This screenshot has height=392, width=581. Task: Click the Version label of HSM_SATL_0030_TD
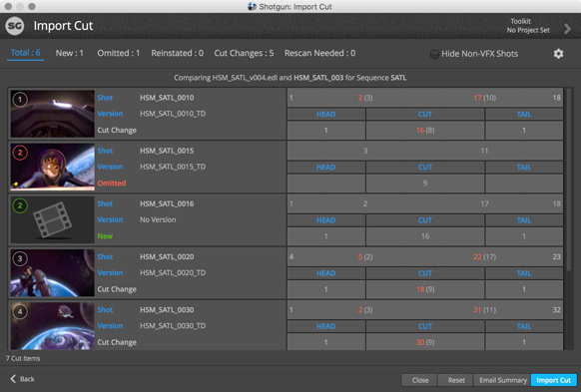110,326
